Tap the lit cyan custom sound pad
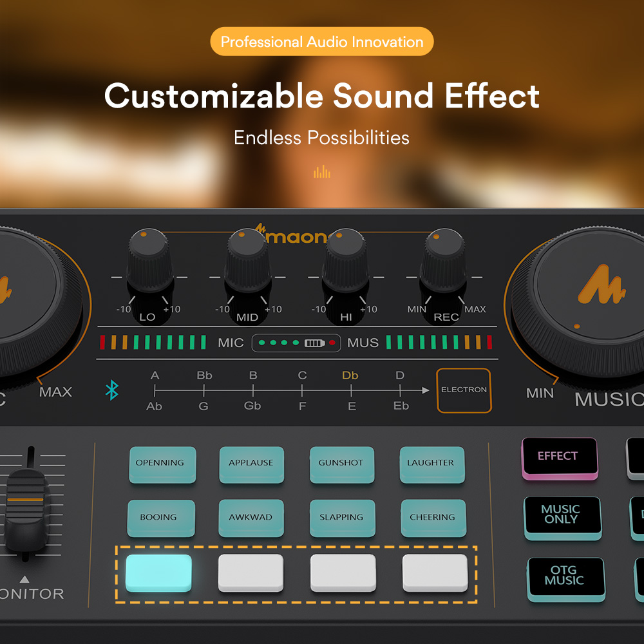 [x=158, y=573]
